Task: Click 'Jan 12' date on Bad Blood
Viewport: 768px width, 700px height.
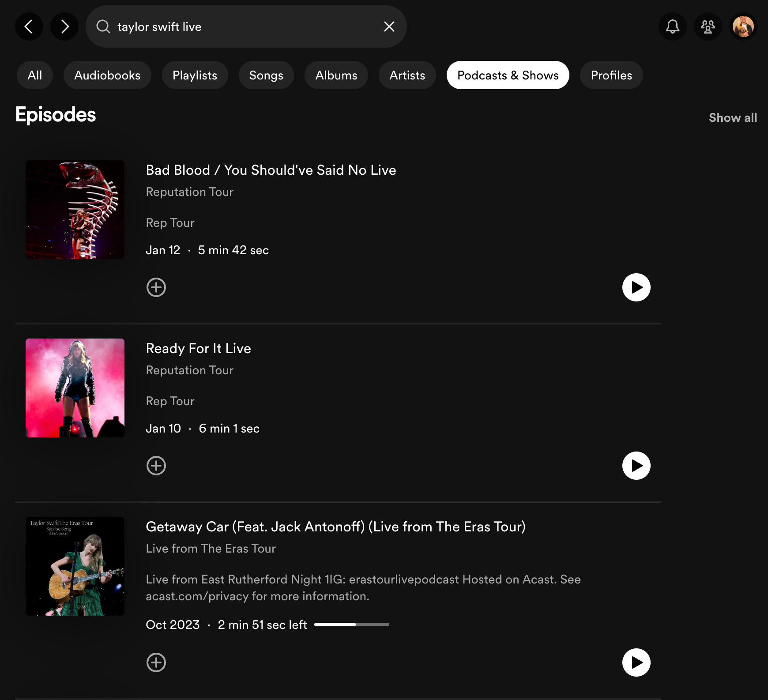Action: tap(163, 250)
